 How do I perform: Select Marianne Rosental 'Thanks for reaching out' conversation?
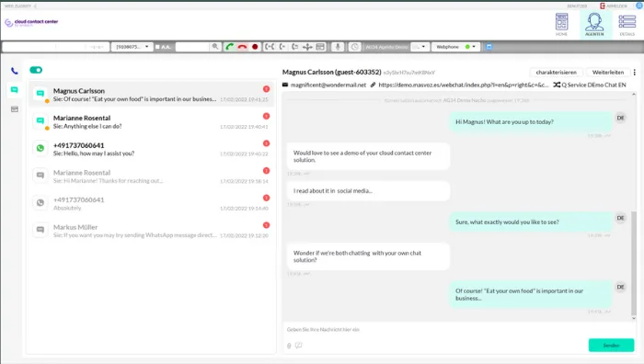tap(151, 176)
